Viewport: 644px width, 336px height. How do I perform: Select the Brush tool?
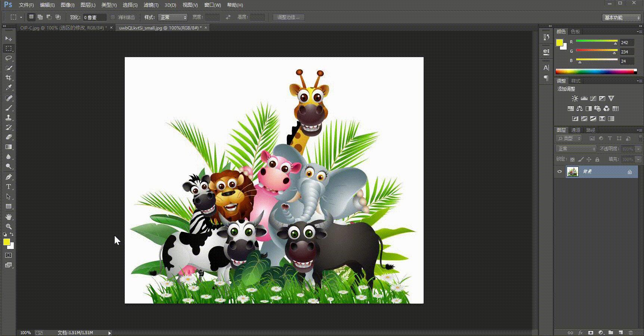click(9, 108)
